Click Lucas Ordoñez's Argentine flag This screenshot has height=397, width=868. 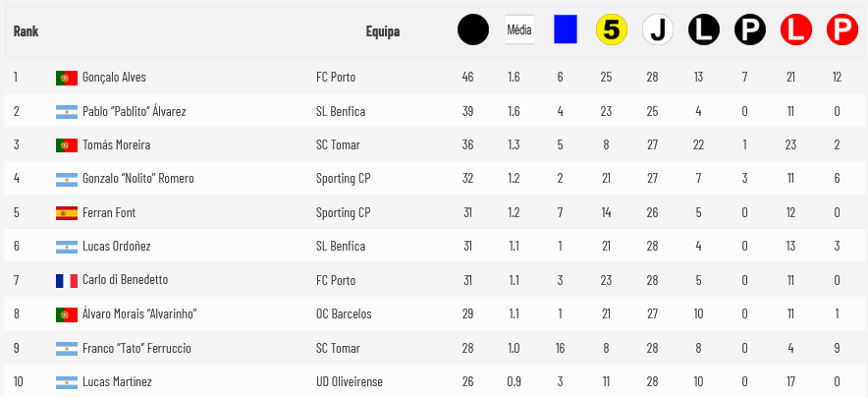pyautogui.click(x=67, y=247)
